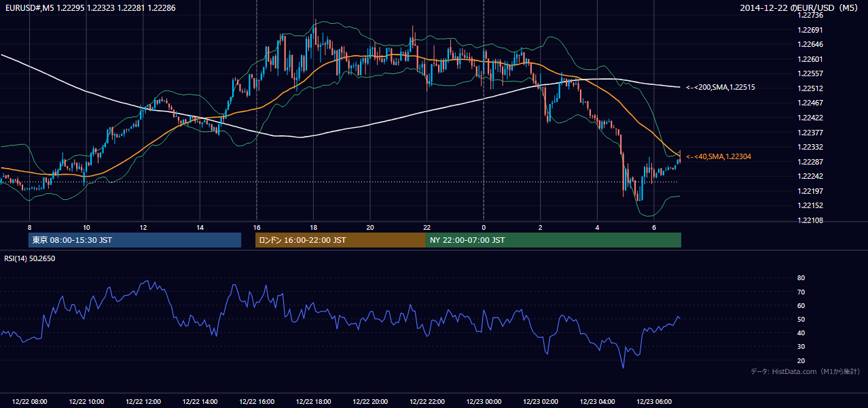Click bottom time label 12/22 20:00
This screenshot has width=868, height=408.
370,402
